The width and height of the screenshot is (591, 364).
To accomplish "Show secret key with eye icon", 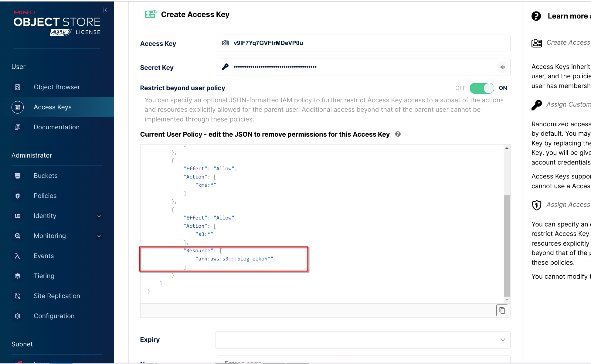I will tap(503, 67).
